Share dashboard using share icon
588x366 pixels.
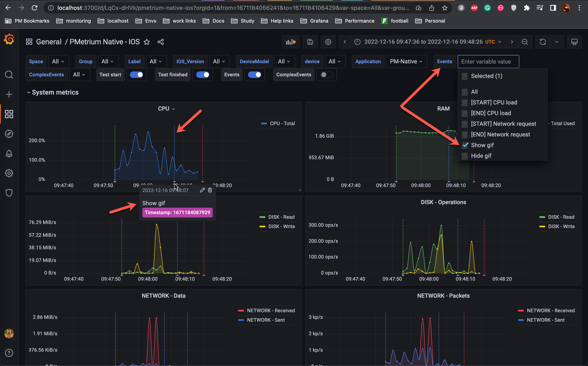pyautogui.click(x=160, y=42)
